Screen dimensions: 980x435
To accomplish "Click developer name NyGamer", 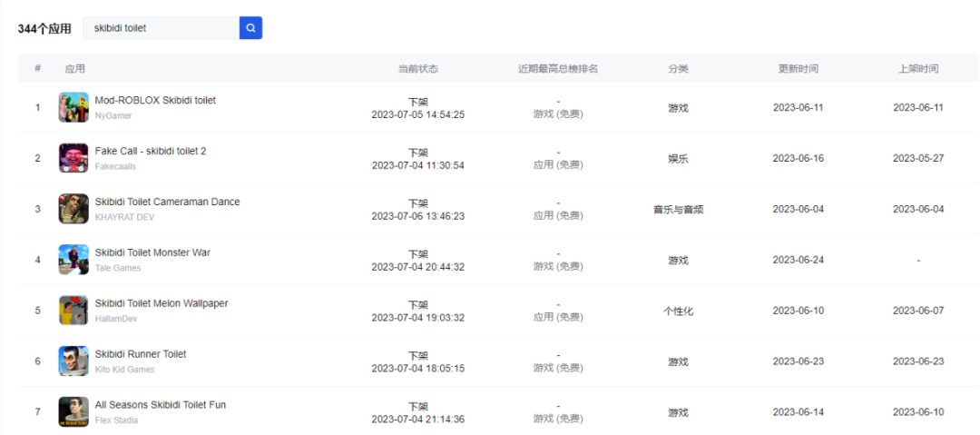I will (x=113, y=115).
